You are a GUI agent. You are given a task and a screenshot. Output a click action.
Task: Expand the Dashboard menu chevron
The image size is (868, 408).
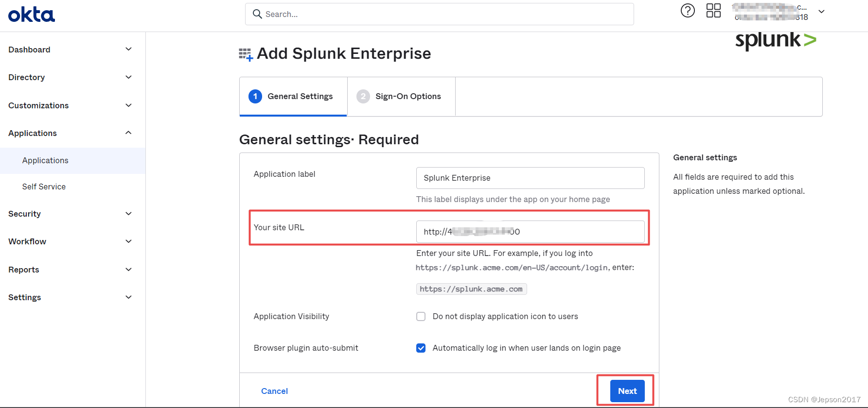click(128, 49)
